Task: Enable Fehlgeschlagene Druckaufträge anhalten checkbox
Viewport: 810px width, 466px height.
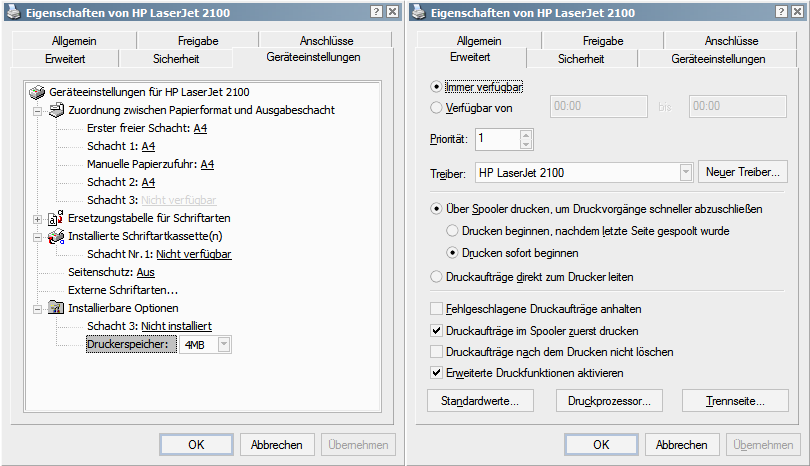Action: (x=437, y=309)
